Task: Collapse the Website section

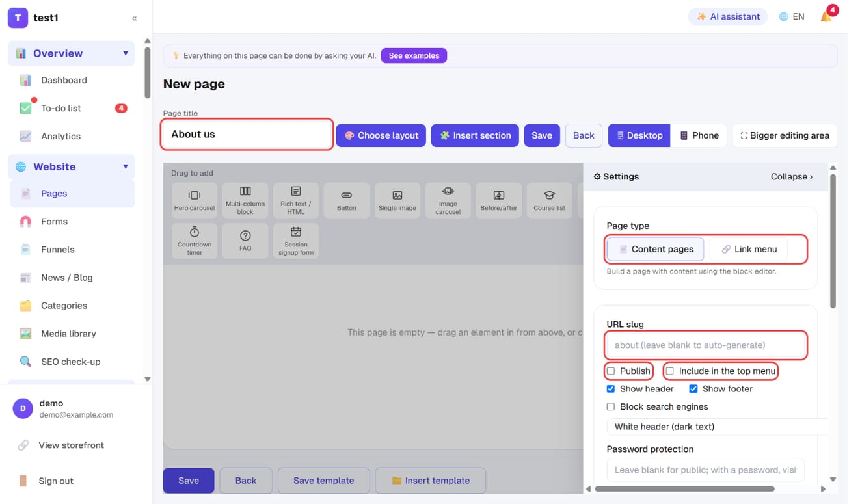Action: (x=126, y=166)
